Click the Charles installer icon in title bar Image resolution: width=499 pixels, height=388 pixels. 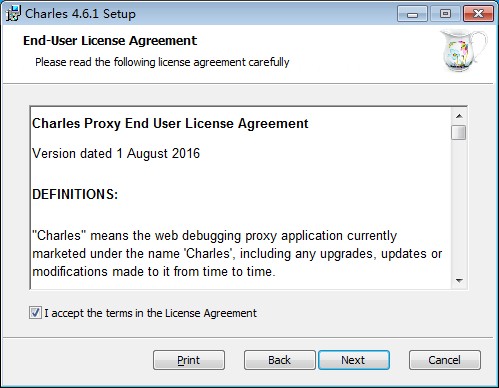[x=13, y=14]
